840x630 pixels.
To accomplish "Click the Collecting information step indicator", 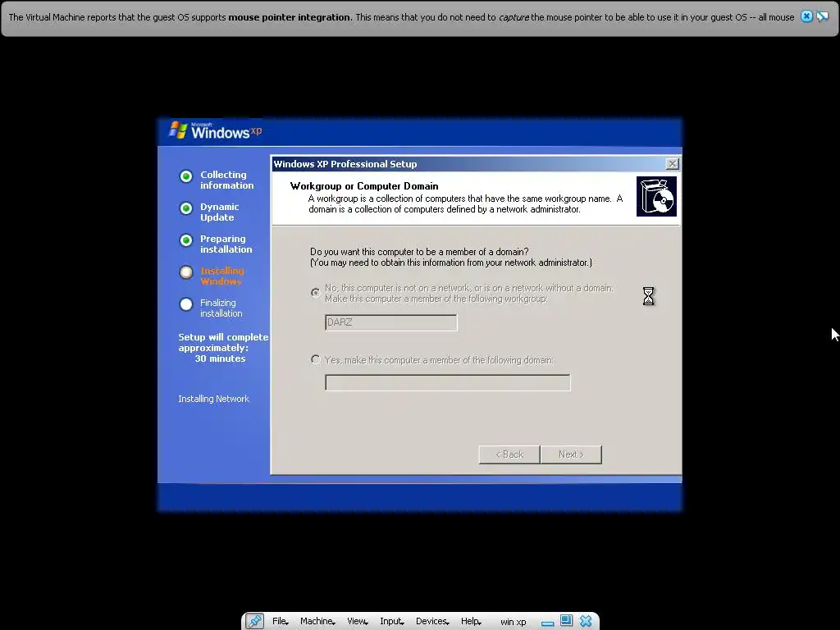I will click(186, 176).
